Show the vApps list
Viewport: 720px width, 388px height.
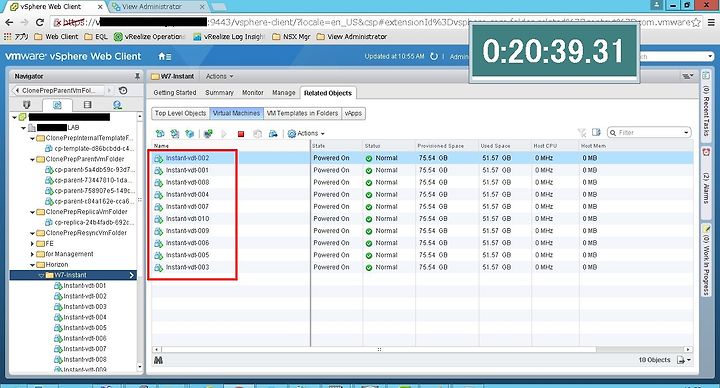point(353,113)
